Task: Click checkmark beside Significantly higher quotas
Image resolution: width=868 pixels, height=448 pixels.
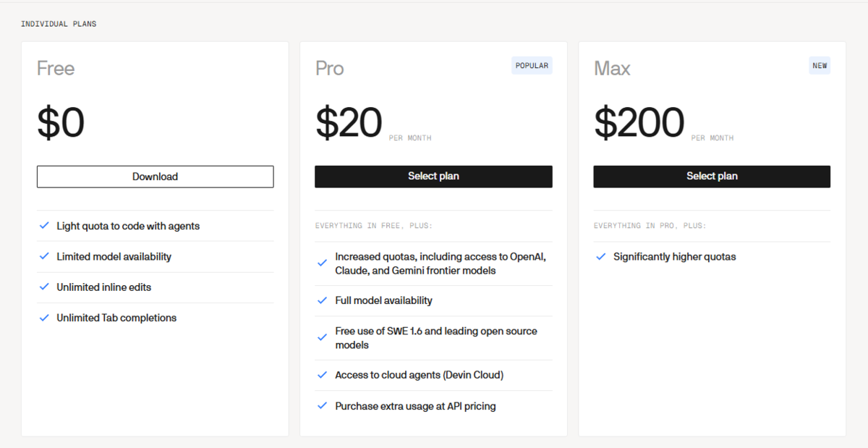Action: 601,256
